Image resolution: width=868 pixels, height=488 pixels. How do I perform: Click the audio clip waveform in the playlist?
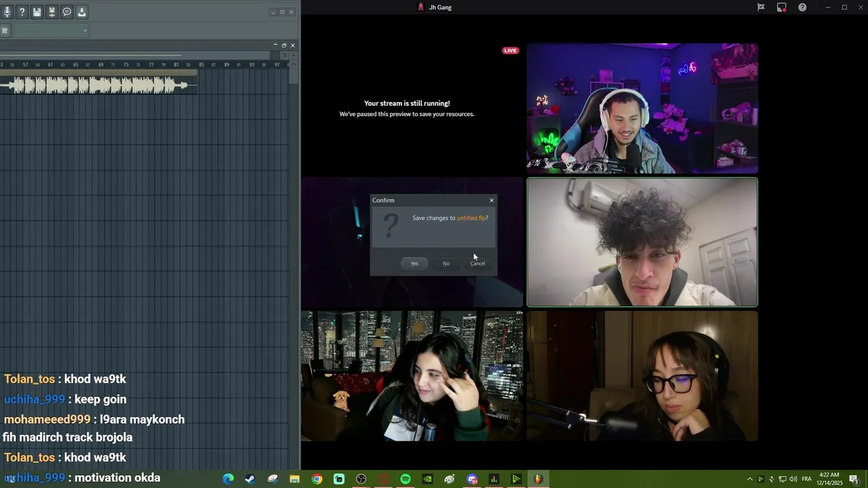(x=97, y=85)
